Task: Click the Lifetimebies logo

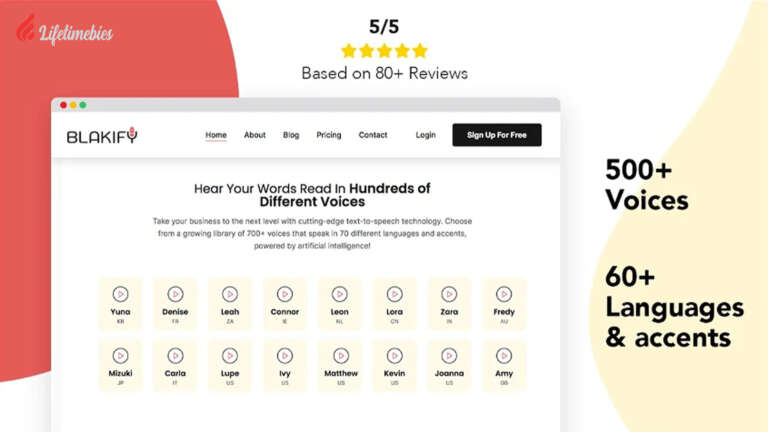Action: coord(65,31)
